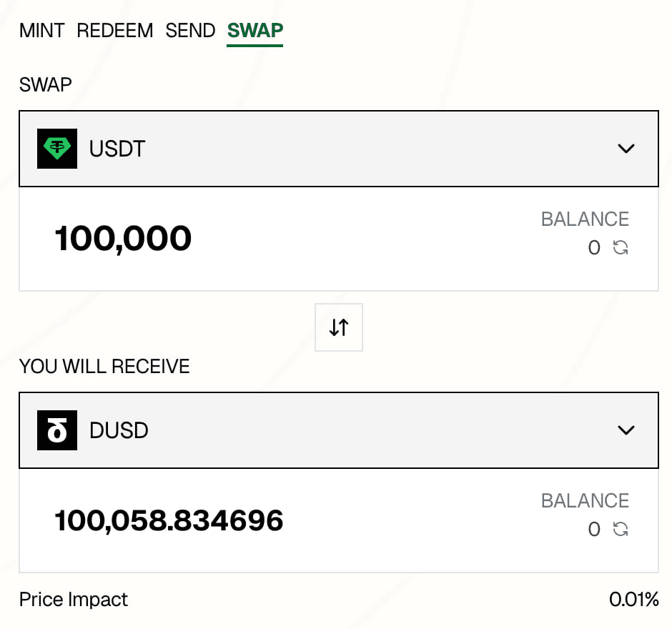Go to the SEND tab
This screenshot has height=629, width=672.
pyautogui.click(x=190, y=31)
